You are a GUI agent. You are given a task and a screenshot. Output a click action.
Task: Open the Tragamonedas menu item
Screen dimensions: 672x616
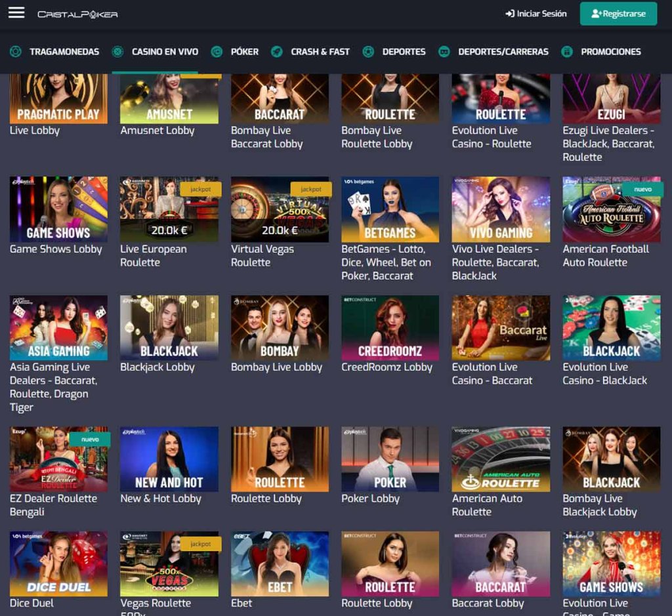pyautogui.click(x=64, y=52)
